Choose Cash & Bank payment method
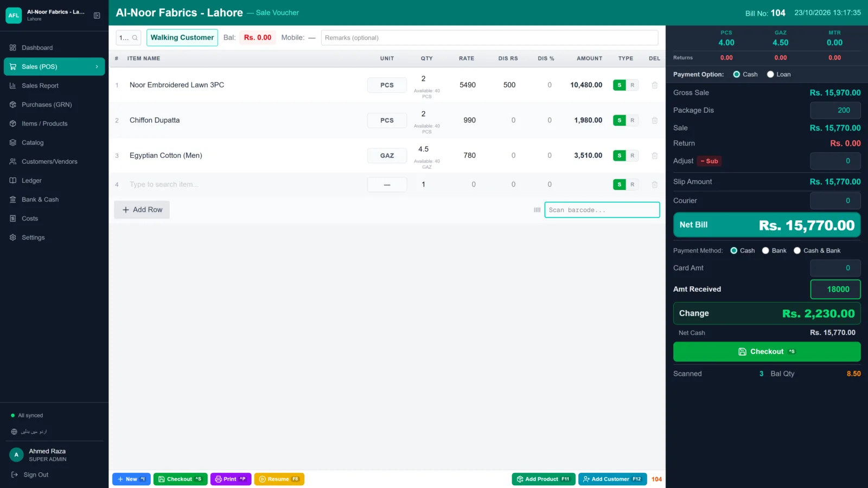The image size is (868, 488). [x=817, y=251]
